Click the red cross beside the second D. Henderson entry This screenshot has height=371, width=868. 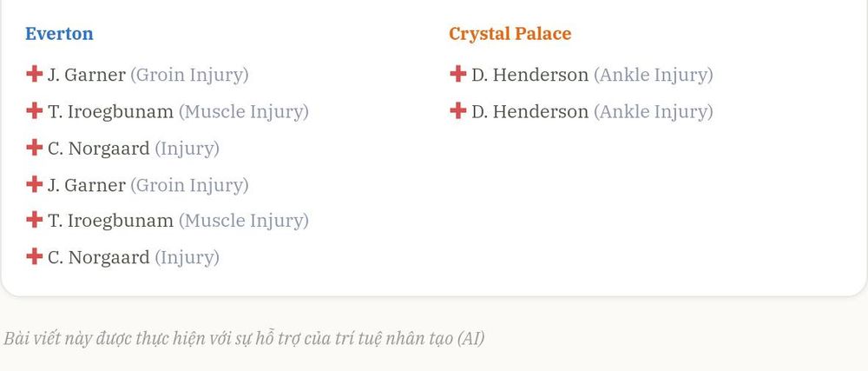click(457, 110)
